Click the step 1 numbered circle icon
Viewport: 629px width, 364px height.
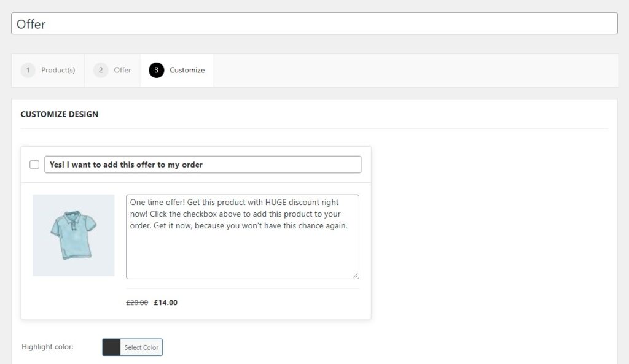tap(28, 70)
